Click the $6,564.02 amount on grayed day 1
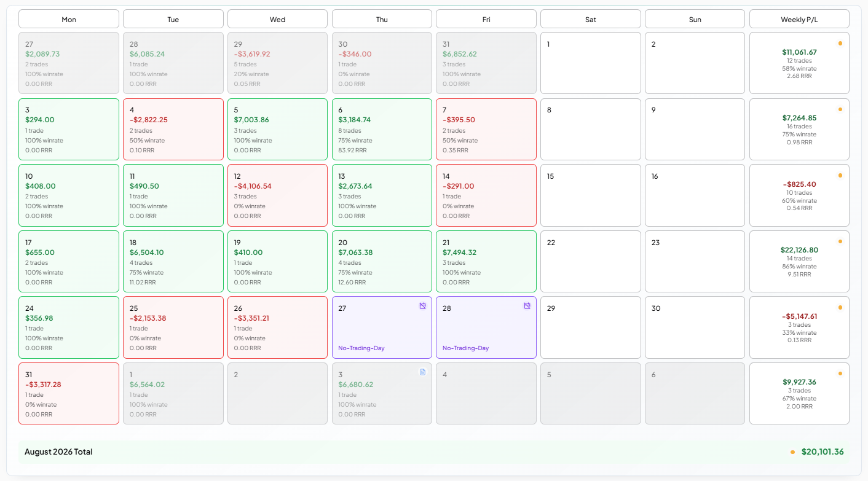 point(147,385)
